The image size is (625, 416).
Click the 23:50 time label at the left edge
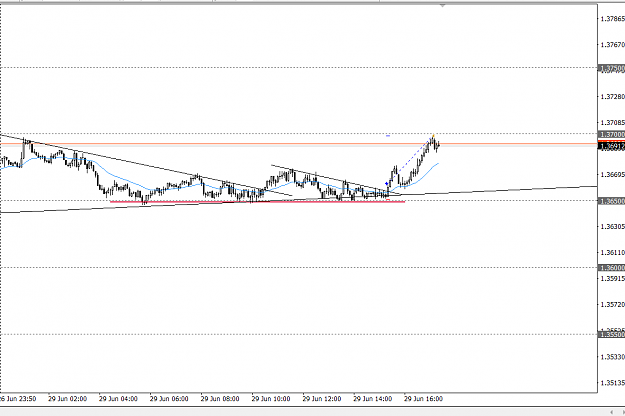(x=18, y=399)
